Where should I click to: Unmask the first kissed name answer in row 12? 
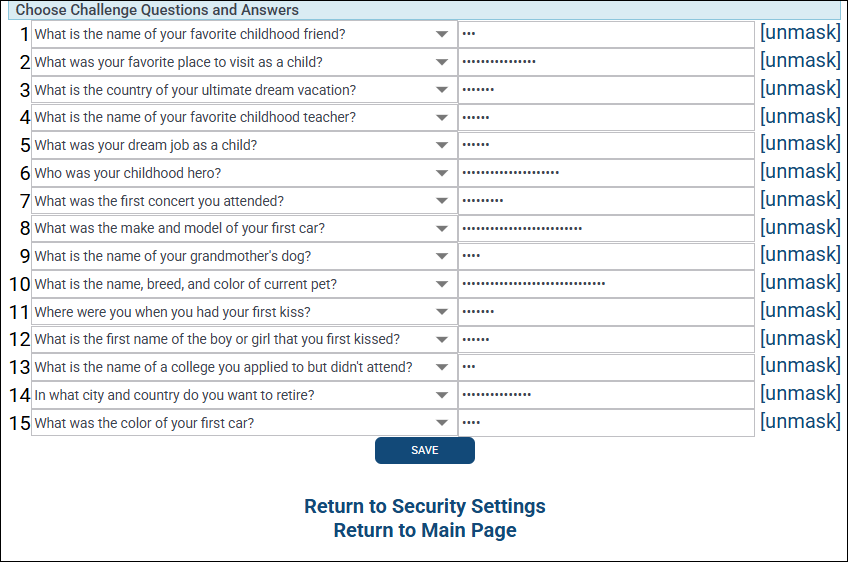click(800, 339)
